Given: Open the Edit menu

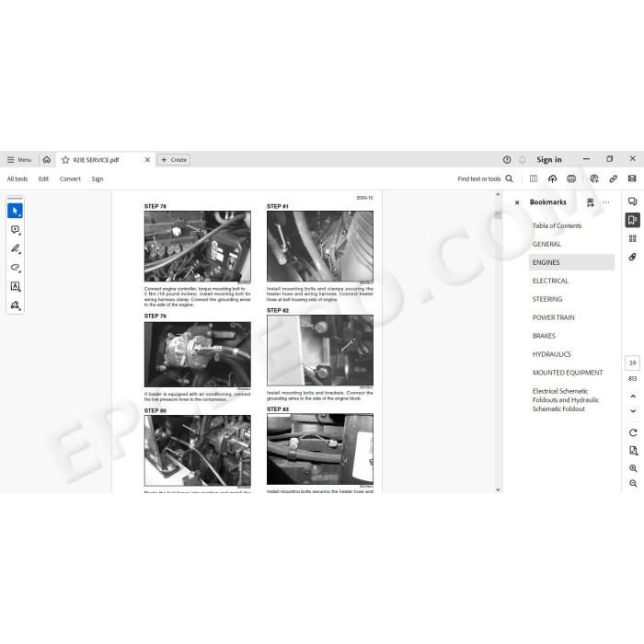Looking at the screenshot, I should (43, 178).
